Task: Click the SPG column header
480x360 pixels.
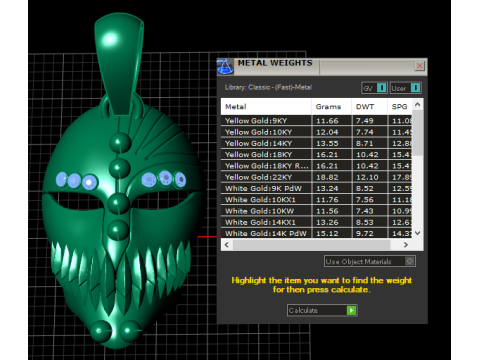Action: coord(400,107)
